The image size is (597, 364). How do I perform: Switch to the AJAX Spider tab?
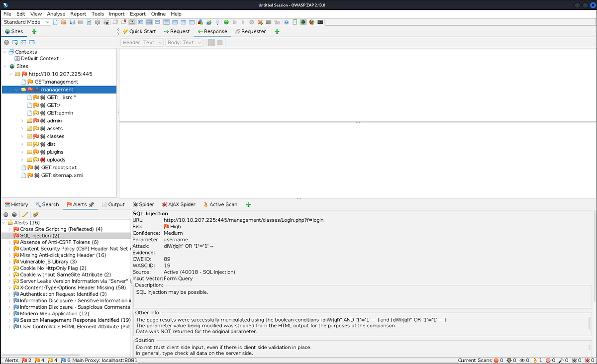pos(178,204)
